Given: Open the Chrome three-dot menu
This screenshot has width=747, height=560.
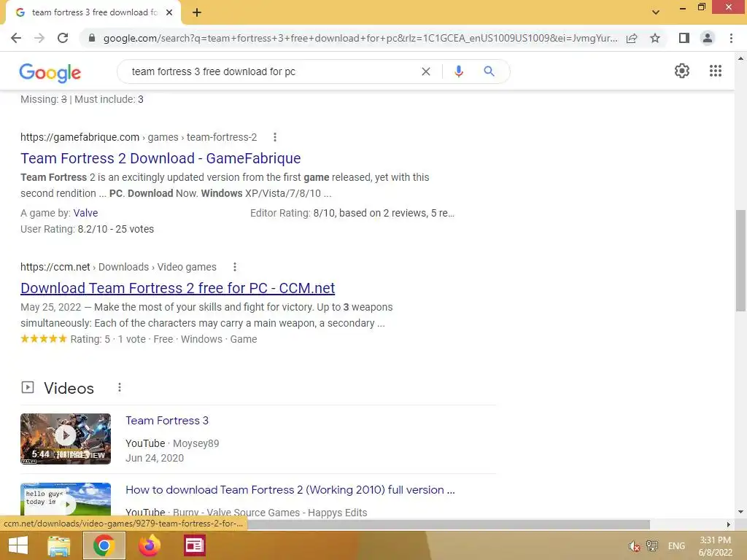Looking at the screenshot, I should point(731,38).
